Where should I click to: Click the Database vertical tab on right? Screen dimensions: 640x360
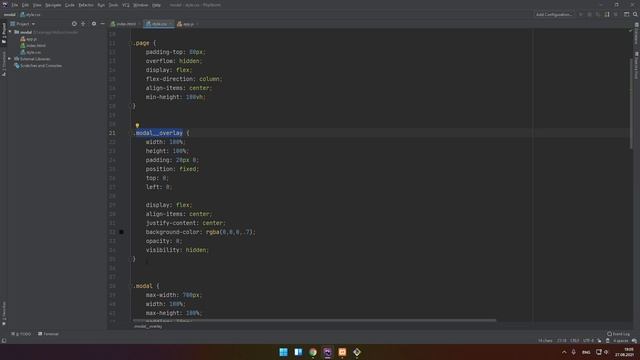point(636,33)
